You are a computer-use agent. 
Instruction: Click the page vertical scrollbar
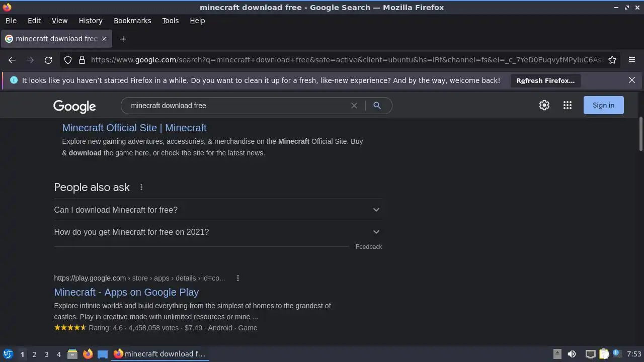(x=640, y=133)
